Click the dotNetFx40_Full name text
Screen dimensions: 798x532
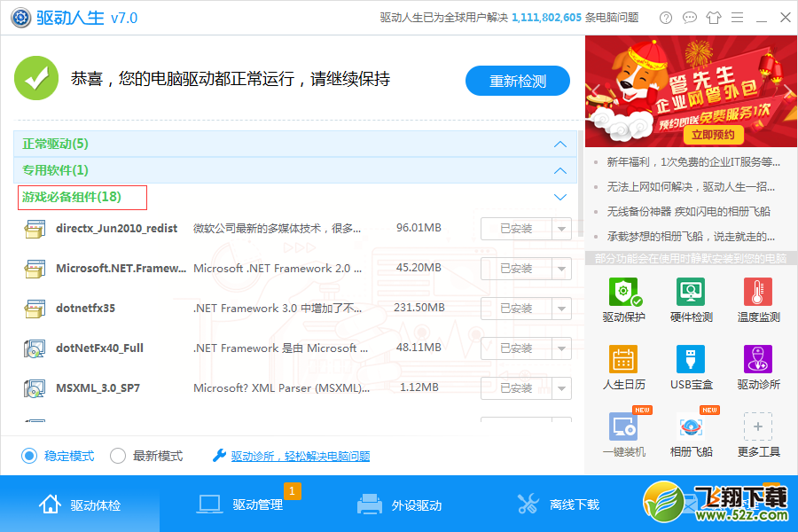point(99,348)
